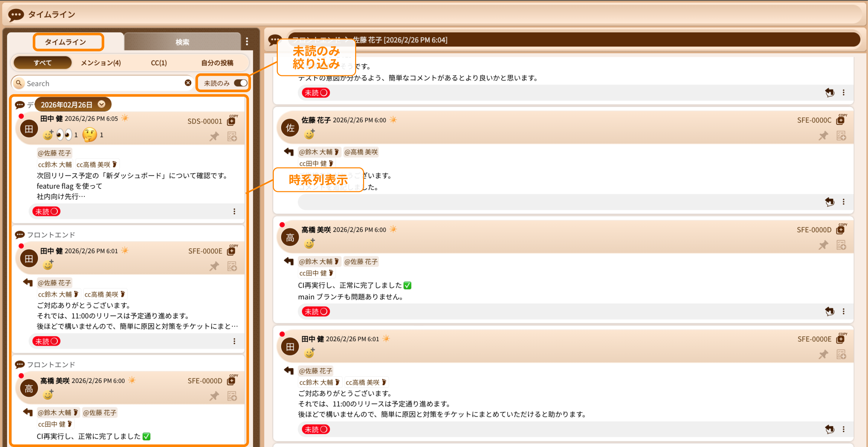Viewport: 868px width, 447px height.
Task: Open Sato Hanako's avatar on the SFE-0000C post
Action: tap(290, 128)
